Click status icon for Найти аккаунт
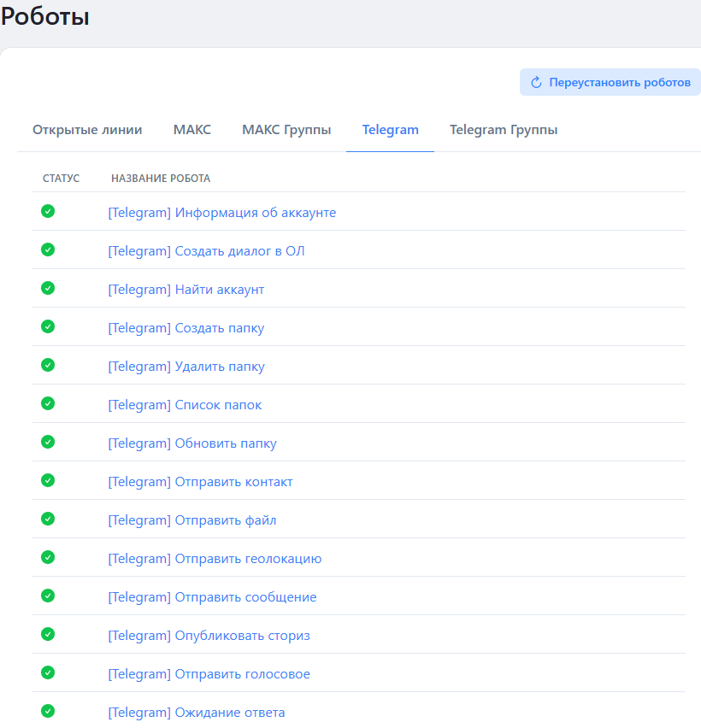Screen dimensions: 701x728 click(48, 288)
